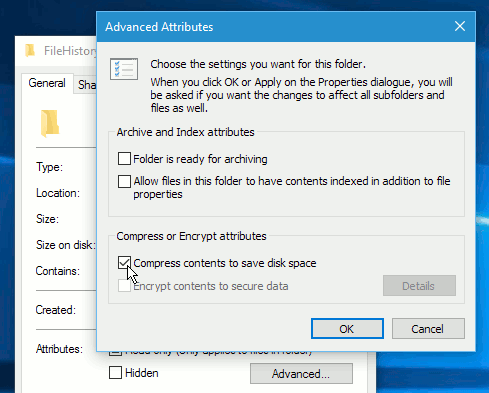Open the partially hidden Sharing tab

pos(86,85)
